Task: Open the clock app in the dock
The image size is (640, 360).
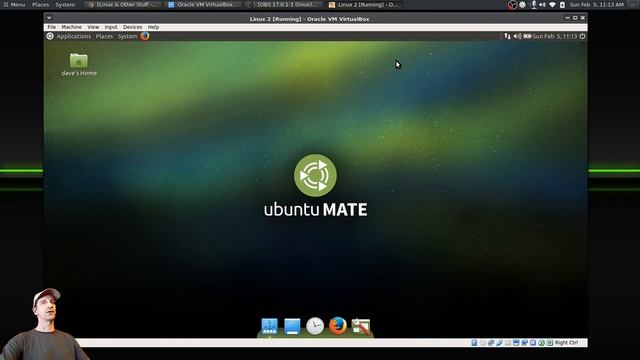Action: (x=315, y=326)
